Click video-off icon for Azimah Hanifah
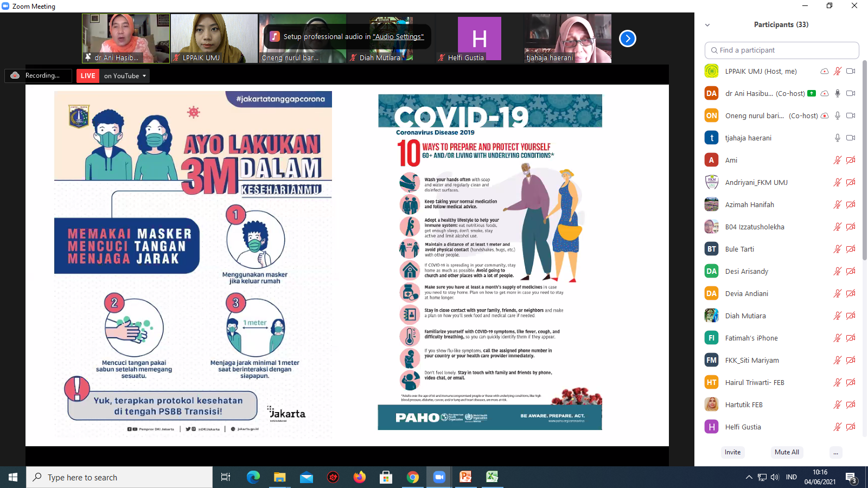Image resolution: width=868 pixels, height=488 pixels. click(851, 204)
